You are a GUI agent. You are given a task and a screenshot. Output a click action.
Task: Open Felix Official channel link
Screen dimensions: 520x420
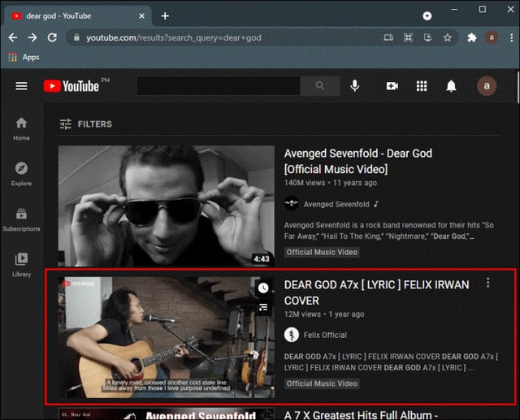click(x=325, y=336)
